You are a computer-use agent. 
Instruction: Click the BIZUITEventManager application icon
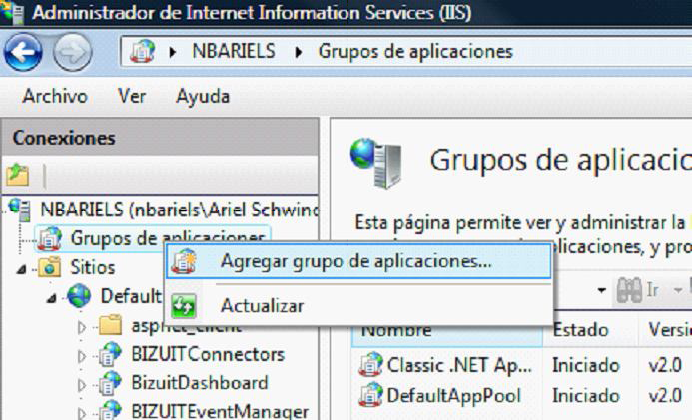point(109,410)
